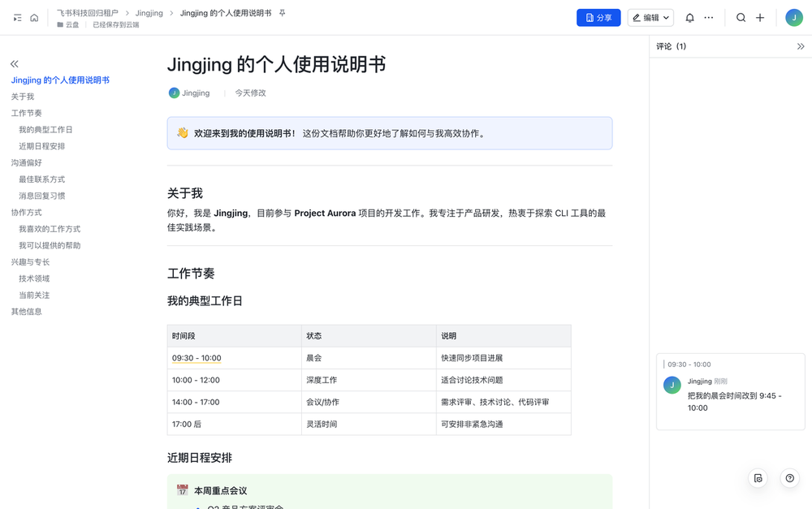Click the 分享 share button
This screenshot has height=509, width=812.
click(598, 17)
